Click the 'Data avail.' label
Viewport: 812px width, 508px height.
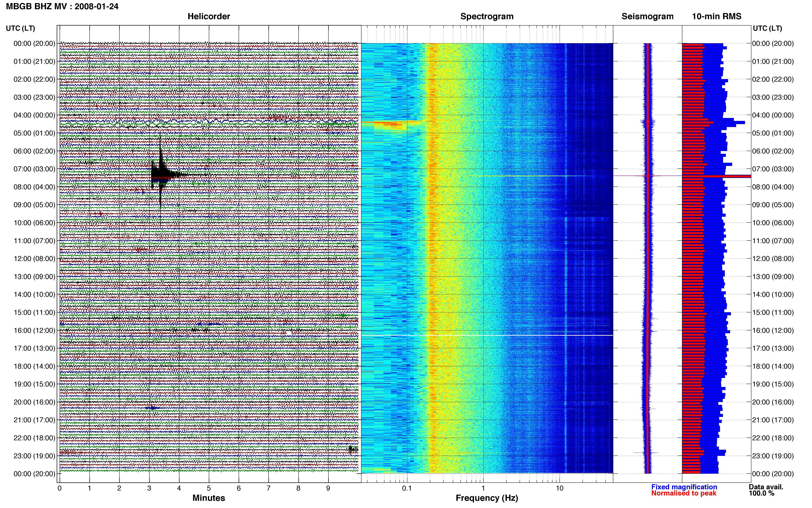(x=766, y=487)
